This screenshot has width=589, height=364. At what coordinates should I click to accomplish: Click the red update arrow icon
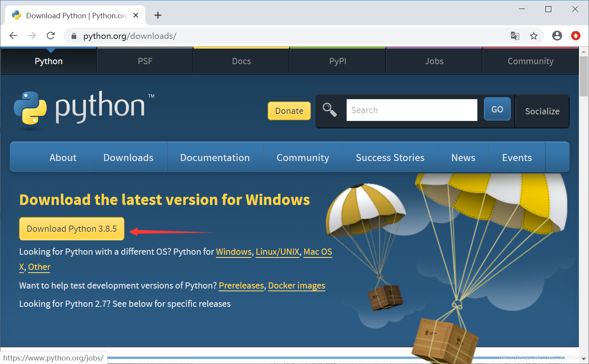point(576,36)
